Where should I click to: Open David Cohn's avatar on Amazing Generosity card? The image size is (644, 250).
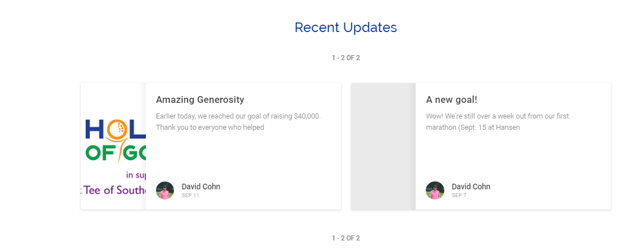165,190
